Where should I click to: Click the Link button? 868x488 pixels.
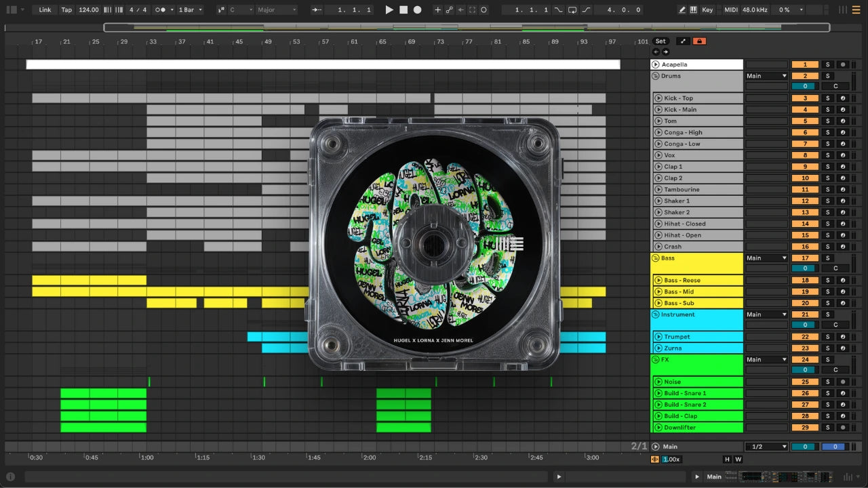(x=45, y=10)
